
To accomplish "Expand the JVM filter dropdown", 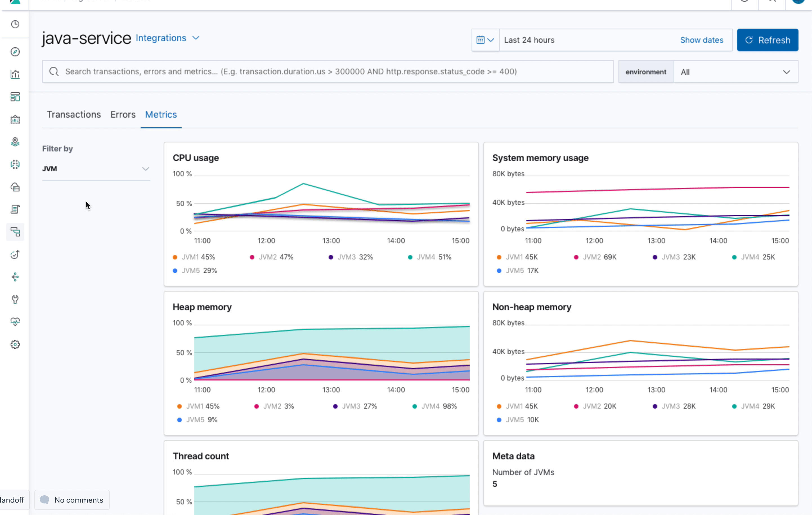I will point(96,169).
